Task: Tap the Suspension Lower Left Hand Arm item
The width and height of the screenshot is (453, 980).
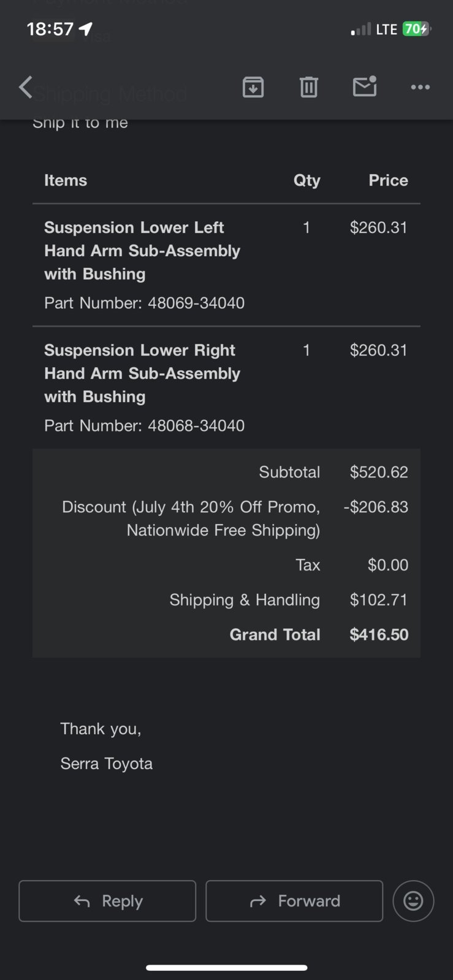Action: tap(142, 251)
